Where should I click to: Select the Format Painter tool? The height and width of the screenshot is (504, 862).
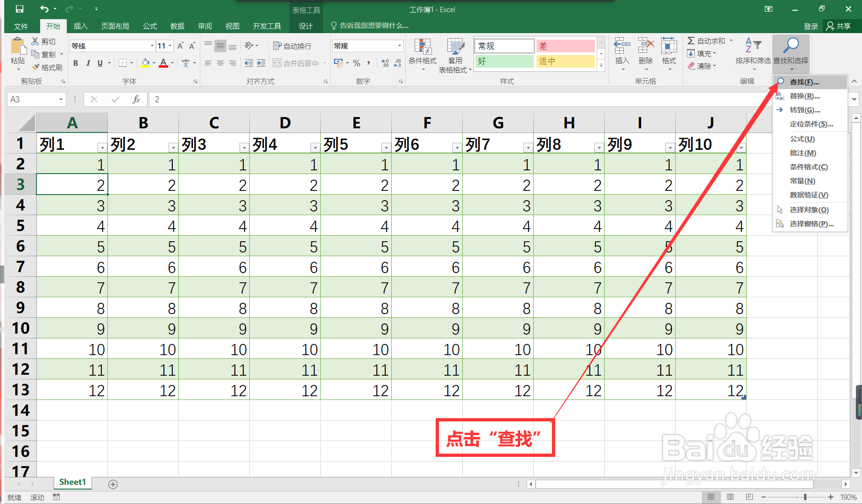click(47, 67)
